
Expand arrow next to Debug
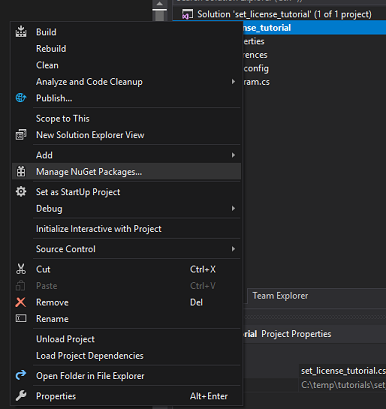[x=233, y=209]
